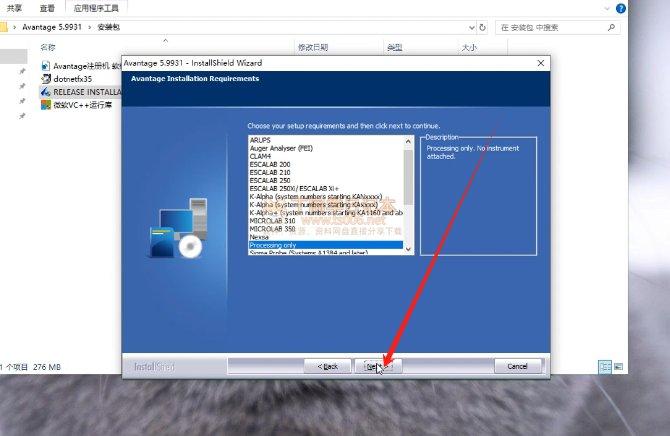Click the search magnifier icon
670x436 pixels.
(x=611, y=27)
